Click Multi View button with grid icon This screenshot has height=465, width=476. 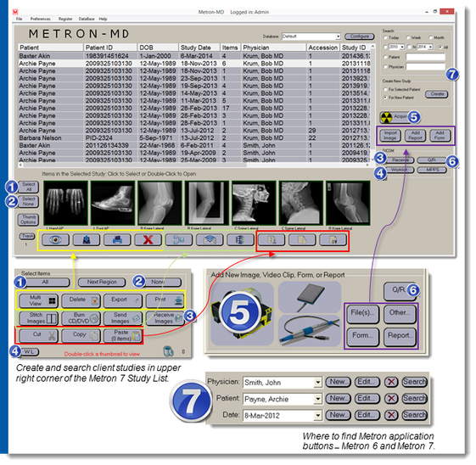pyautogui.click(x=39, y=300)
